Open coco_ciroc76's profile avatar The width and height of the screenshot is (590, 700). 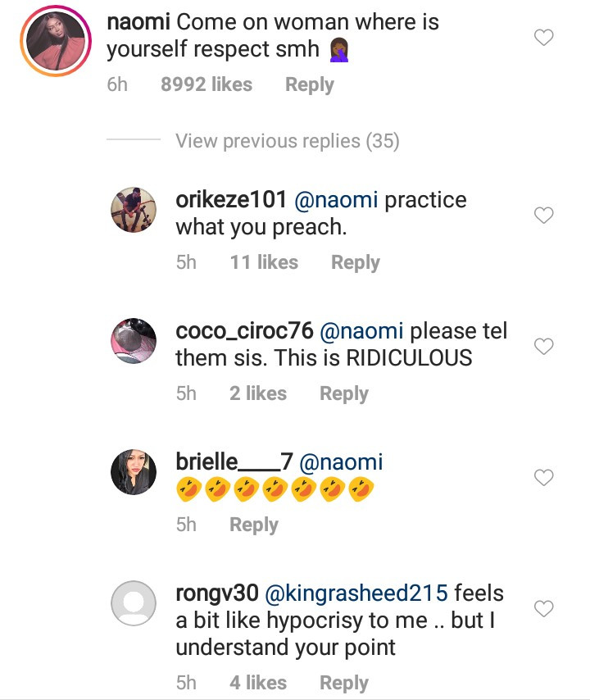pos(134,340)
